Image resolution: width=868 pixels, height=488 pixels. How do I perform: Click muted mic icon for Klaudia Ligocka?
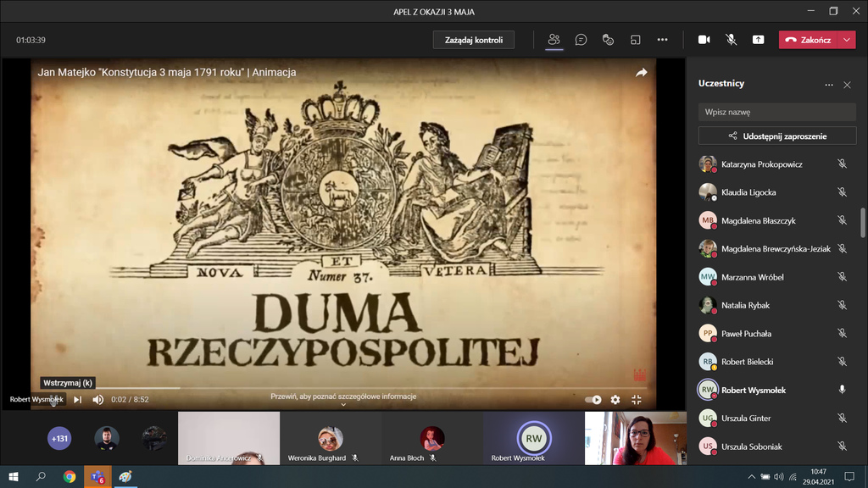(x=842, y=192)
